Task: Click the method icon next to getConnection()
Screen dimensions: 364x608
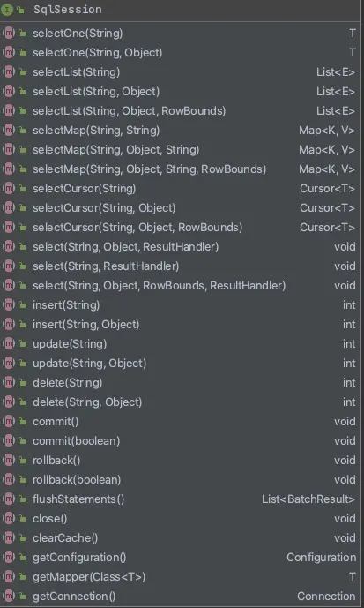Action: click(9, 596)
